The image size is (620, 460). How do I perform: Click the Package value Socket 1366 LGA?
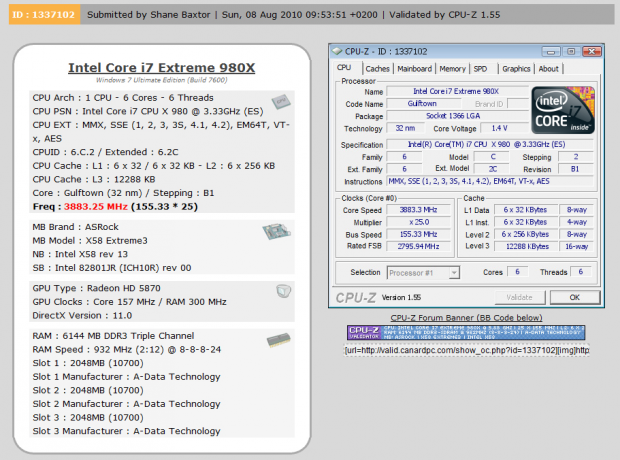[x=457, y=116]
